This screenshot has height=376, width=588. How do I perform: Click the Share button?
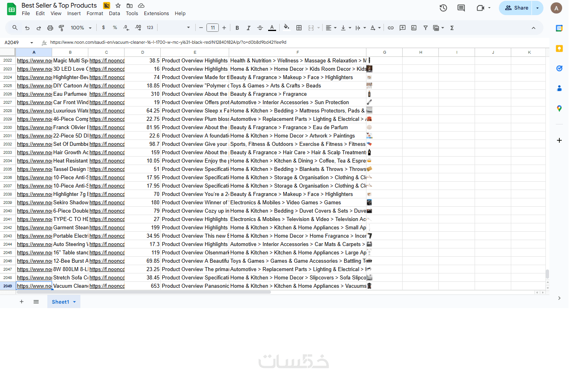coord(516,8)
